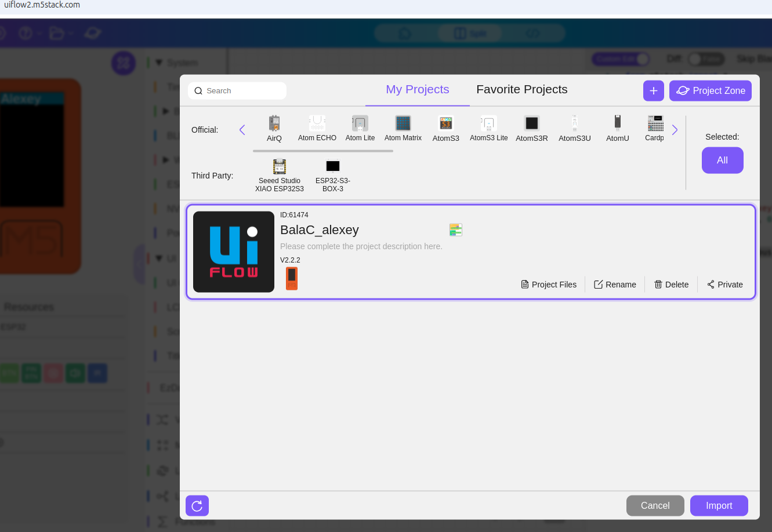The image size is (772, 532).
Task: Click the project description placeholder text
Action: (361, 246)
